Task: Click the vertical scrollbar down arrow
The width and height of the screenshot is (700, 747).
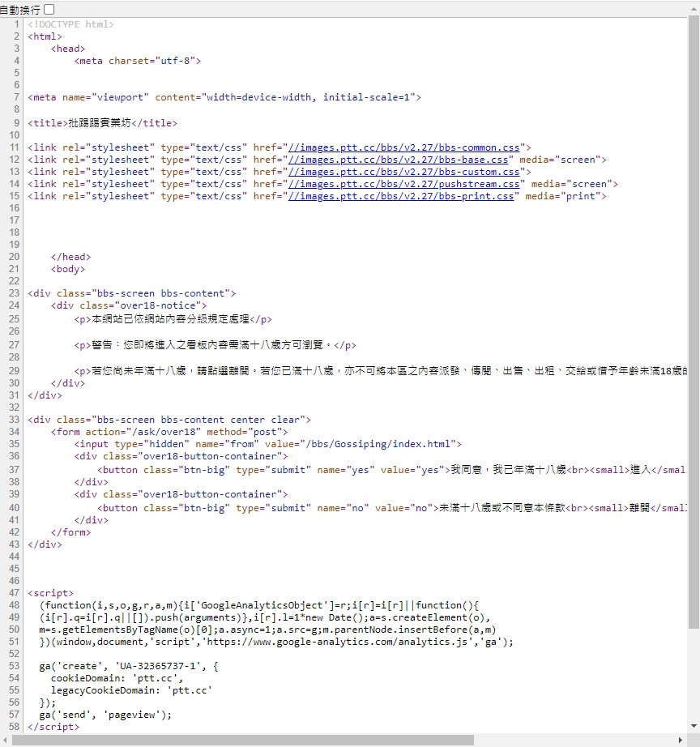Action: point(694,726)
